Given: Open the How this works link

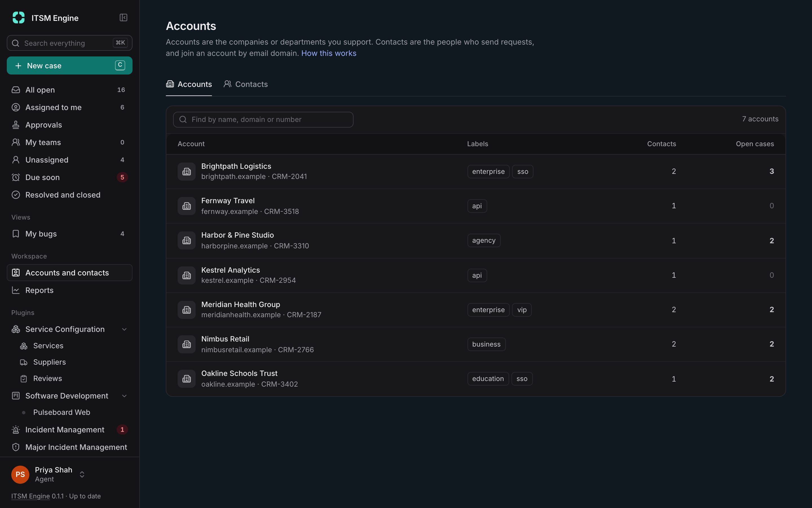Looking at the screenshot, I should click(x=328, y=53).
